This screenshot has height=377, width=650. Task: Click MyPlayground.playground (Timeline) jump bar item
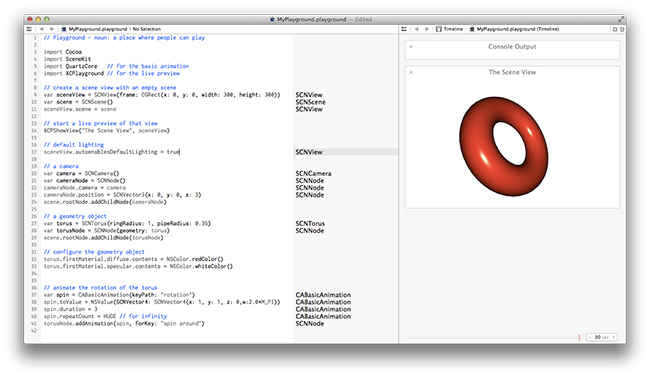pos(514,29)
